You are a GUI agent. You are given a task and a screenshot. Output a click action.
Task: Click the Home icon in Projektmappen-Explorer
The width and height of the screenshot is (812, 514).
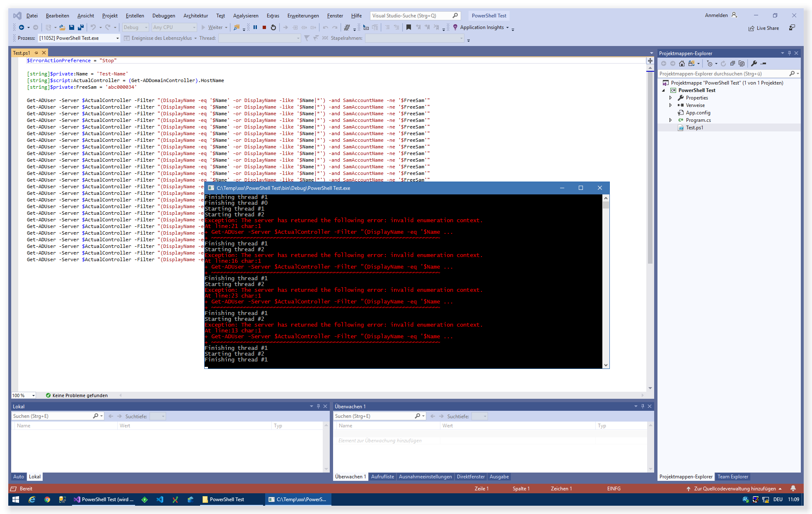(x=682, y=63)
